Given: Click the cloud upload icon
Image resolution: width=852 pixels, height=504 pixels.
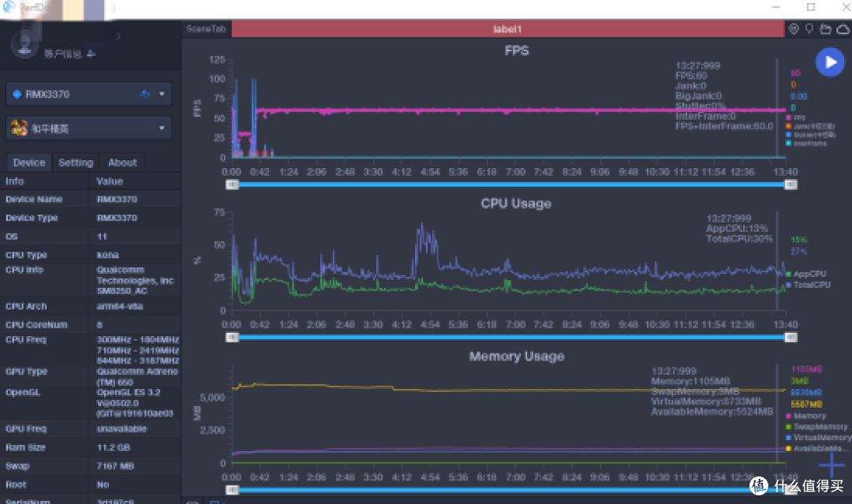Looking at the screenshot, I should click(x=843, y=28).
